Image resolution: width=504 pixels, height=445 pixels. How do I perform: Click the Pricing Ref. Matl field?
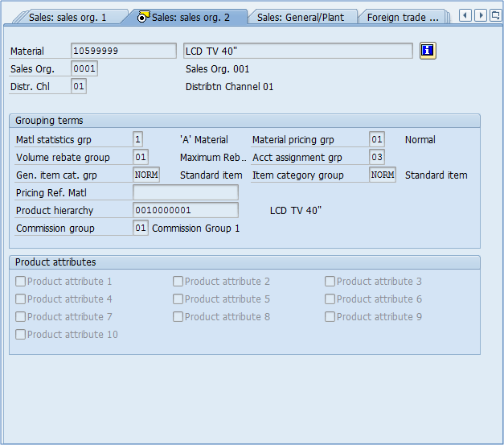coord(185,192)
